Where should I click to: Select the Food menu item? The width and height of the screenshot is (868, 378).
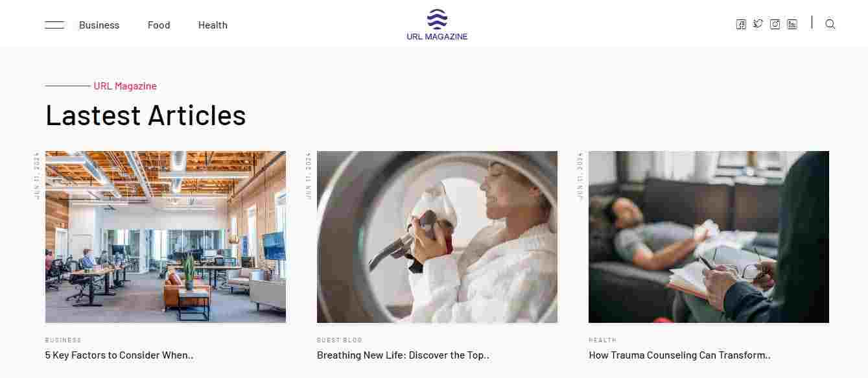(159, 25)
